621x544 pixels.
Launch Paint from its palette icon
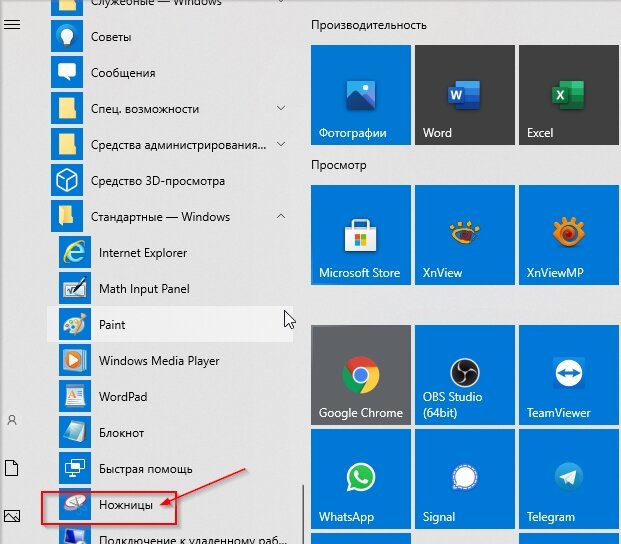pos(75,325)
